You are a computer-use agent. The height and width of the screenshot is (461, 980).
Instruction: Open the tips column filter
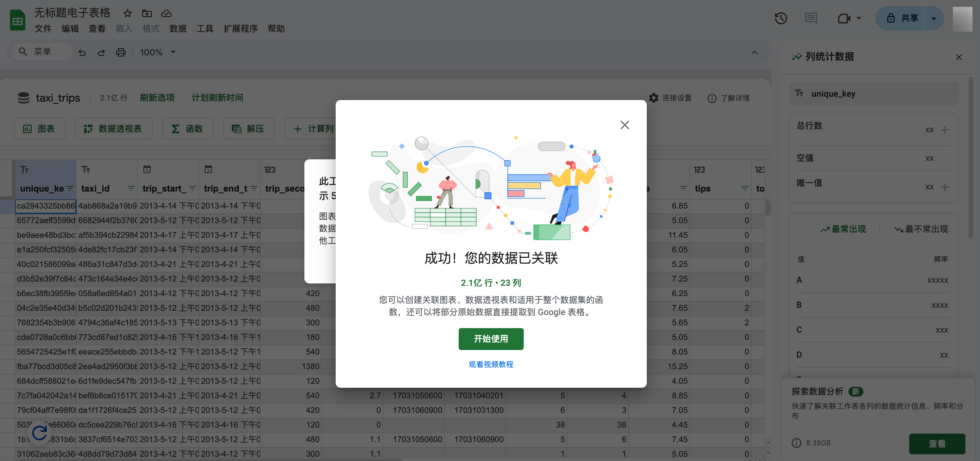[x=745, y=189]
